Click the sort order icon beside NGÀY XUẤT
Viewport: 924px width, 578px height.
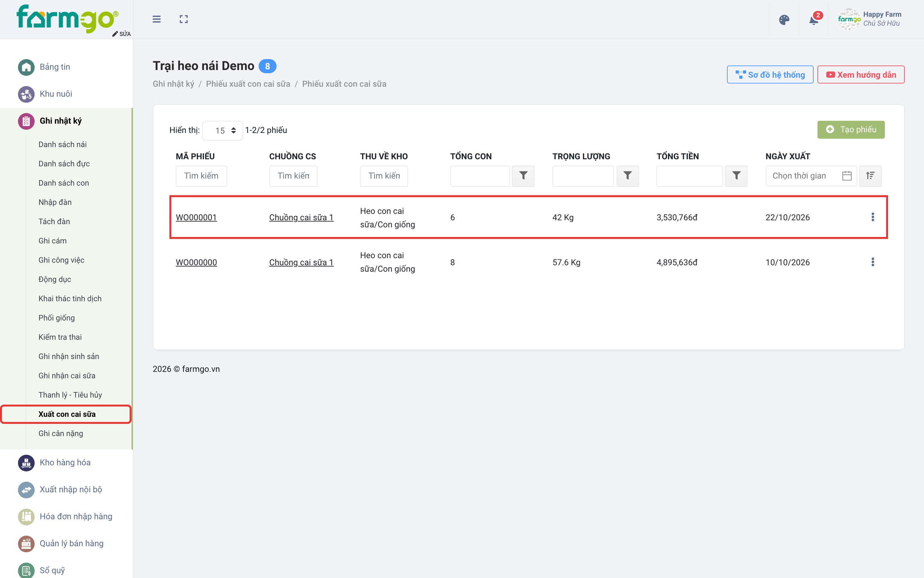pos(870,176)
